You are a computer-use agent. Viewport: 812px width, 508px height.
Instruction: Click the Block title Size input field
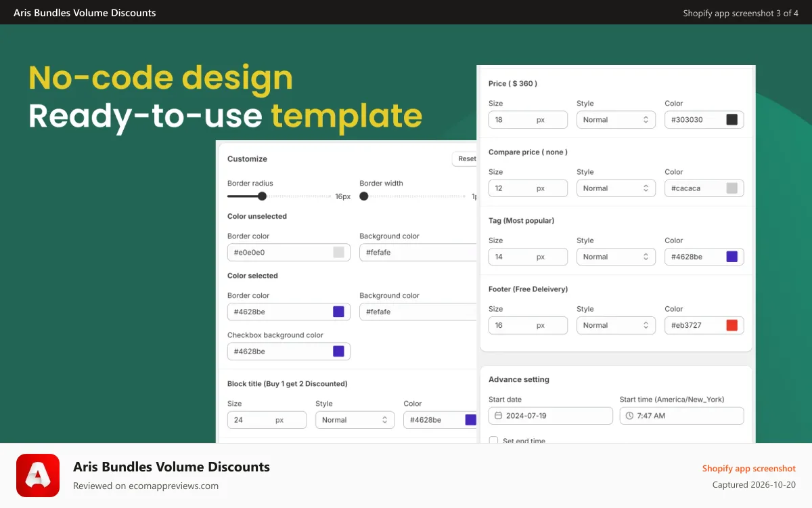267,420
